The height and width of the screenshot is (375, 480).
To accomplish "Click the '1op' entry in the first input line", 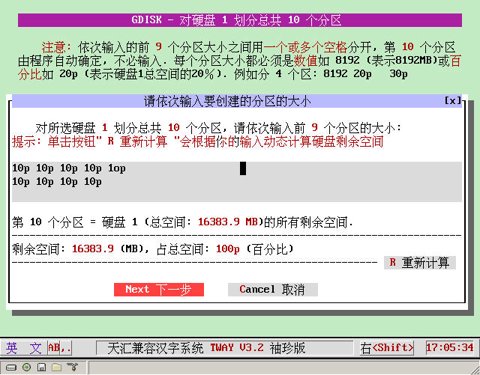I will (117, 168).
